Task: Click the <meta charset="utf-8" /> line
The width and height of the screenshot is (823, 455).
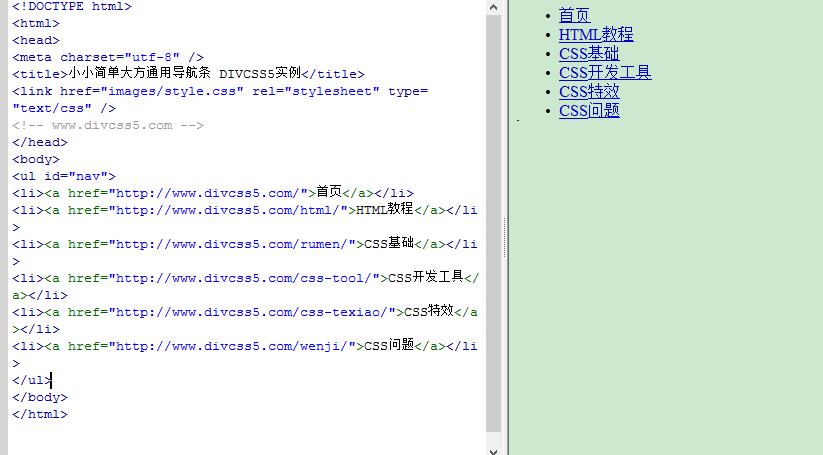Action: pyautogui.click(x=108, y=57)
